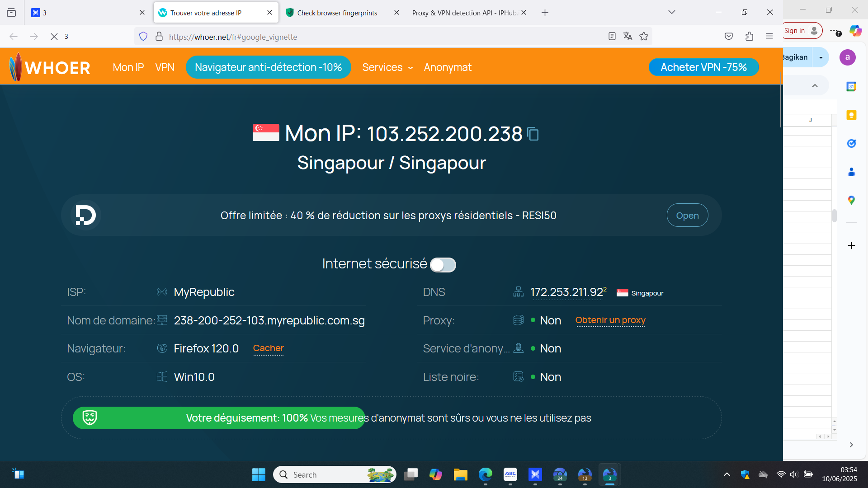Click the tracking protection shield icon

[x=143, y=37]
